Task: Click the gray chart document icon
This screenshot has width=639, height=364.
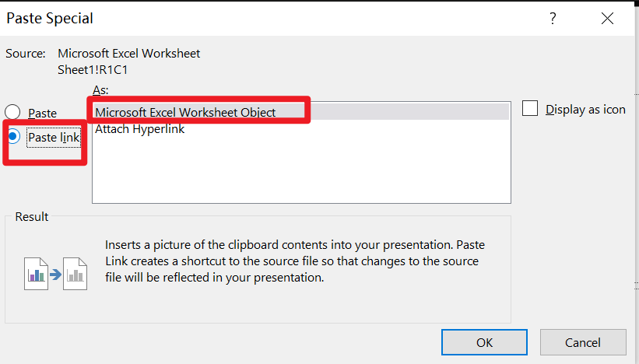Action: (x=75, y=274)
